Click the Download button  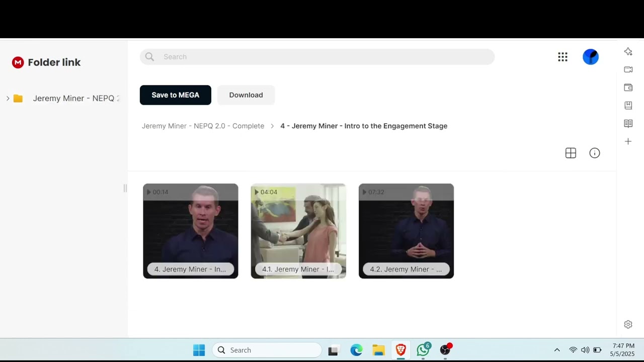click(246, 95)
